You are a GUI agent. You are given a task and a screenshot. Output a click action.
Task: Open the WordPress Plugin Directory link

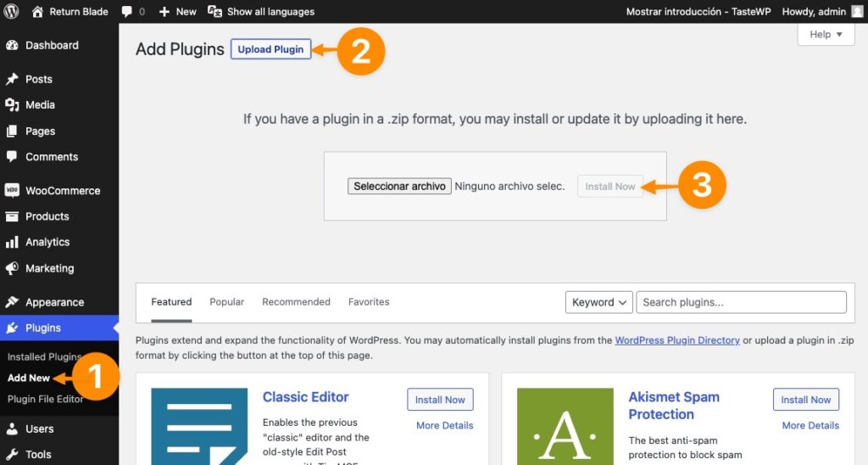click(677, 340)
